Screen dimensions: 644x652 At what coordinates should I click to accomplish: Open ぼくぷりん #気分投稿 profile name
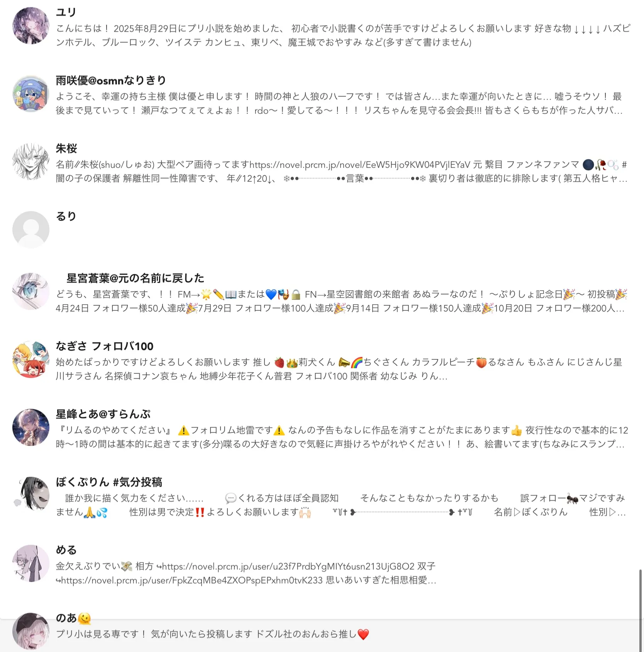(109, 482)
